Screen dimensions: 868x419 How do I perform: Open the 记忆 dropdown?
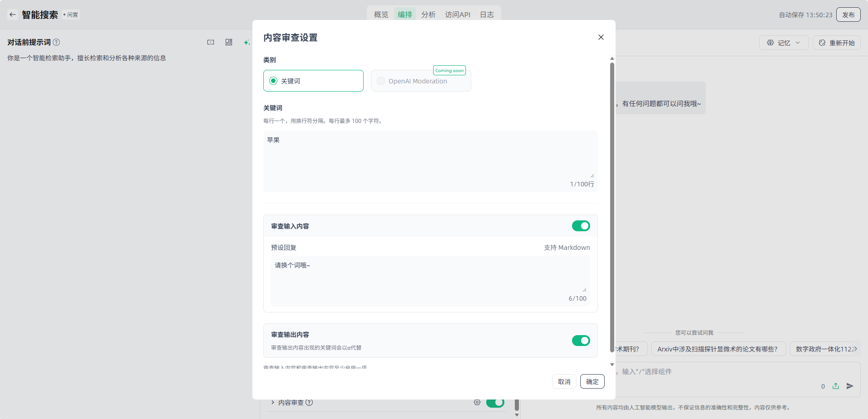point(784,43)
